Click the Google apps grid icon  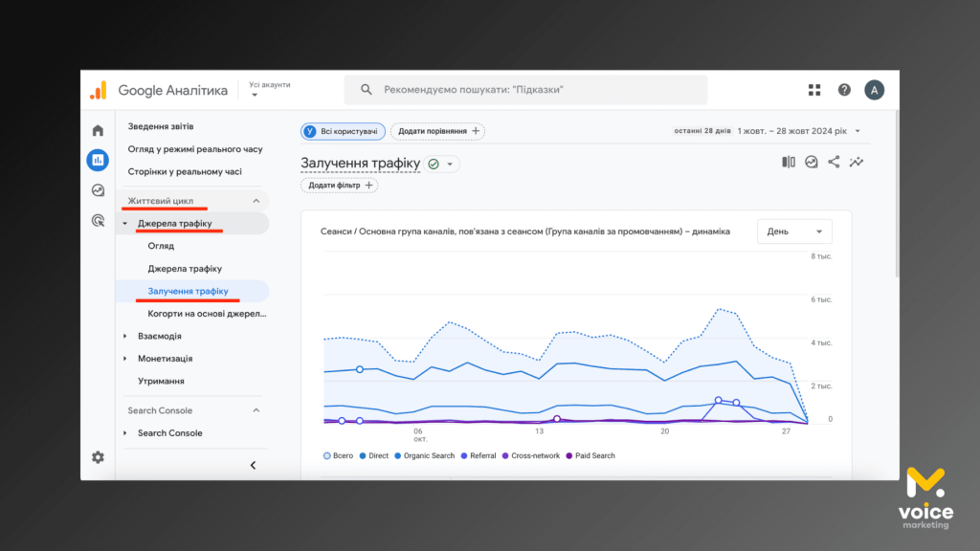click(x=814, y=90)
